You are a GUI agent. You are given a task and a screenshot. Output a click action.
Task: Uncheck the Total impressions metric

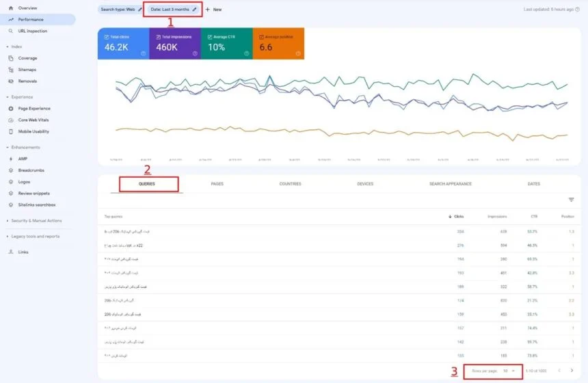(158, 37)
